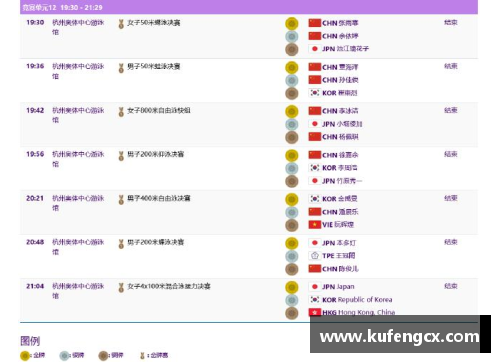Select the bronze medal icon of the 19:36 event
Screen dimensions: 500x362
[292, 93]
